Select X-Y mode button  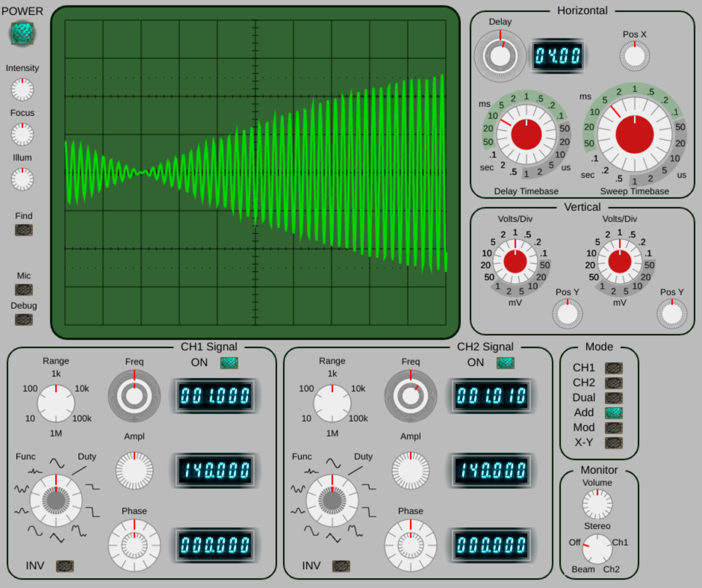coord(614,443)
